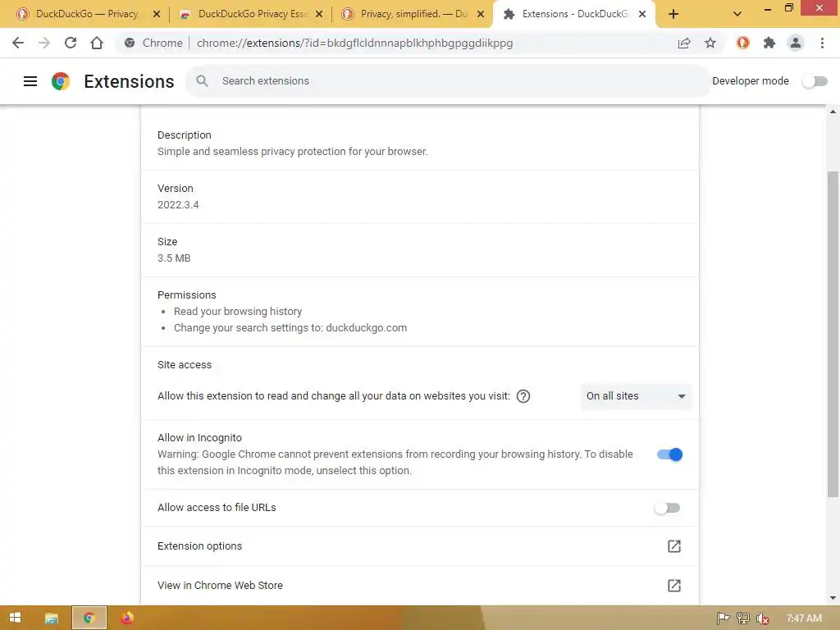The width and height of the screenshot is (840, 630).
Task: Open the On all sites dropdown
Action: pyautogui.click(x=636, y=396)
